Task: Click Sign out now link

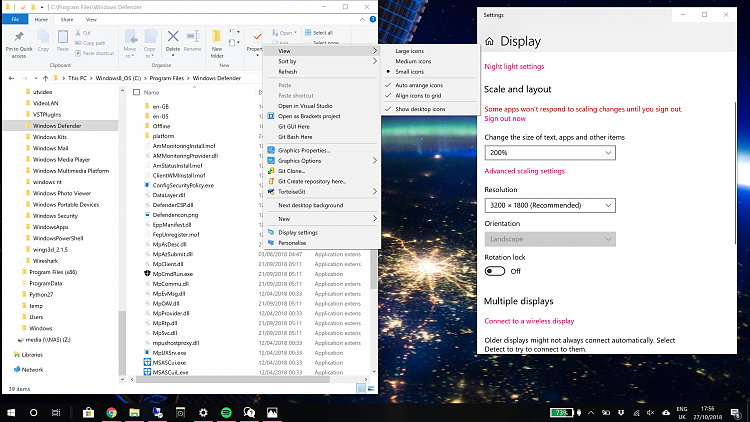Action: coord(505,119)
